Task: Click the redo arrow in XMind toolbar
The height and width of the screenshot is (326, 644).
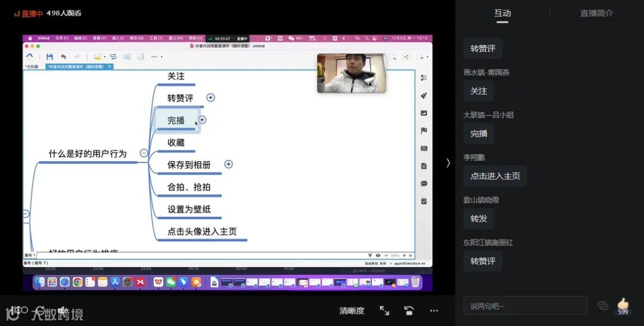Action: pos(77,57)
